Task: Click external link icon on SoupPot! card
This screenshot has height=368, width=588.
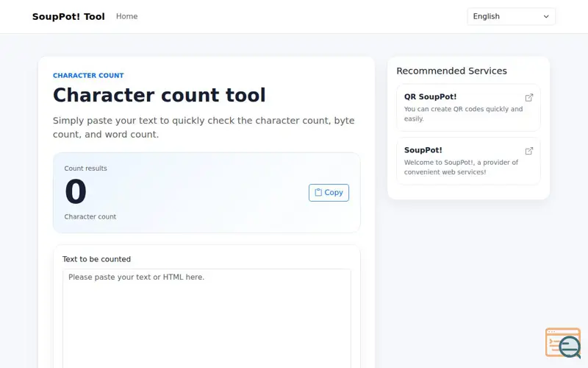Action: 528,151
